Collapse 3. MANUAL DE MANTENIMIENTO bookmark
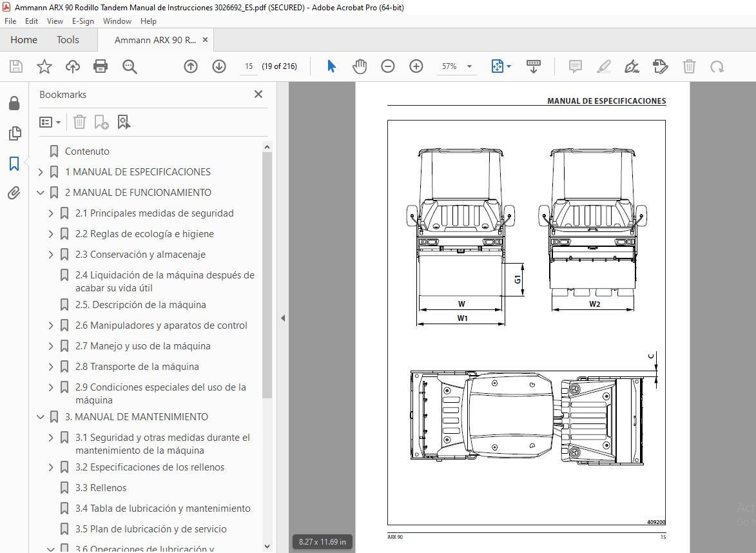The width and height of the screenshot is (756, 553). tap(41, 417)
